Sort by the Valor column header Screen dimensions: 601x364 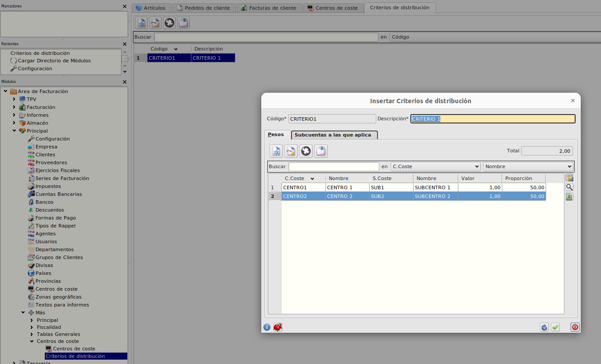coord(480,178)
